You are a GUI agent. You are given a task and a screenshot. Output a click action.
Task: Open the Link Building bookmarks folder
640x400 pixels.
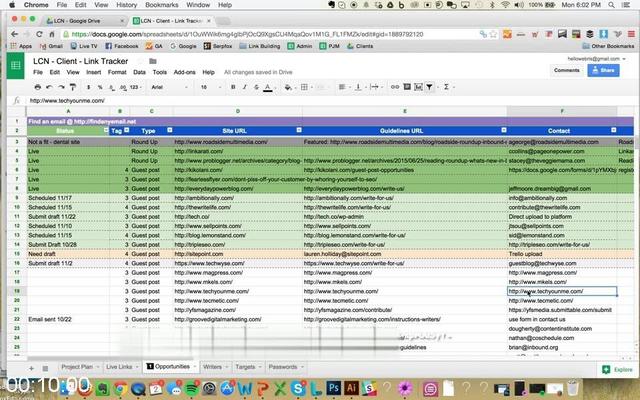(260, 46)
